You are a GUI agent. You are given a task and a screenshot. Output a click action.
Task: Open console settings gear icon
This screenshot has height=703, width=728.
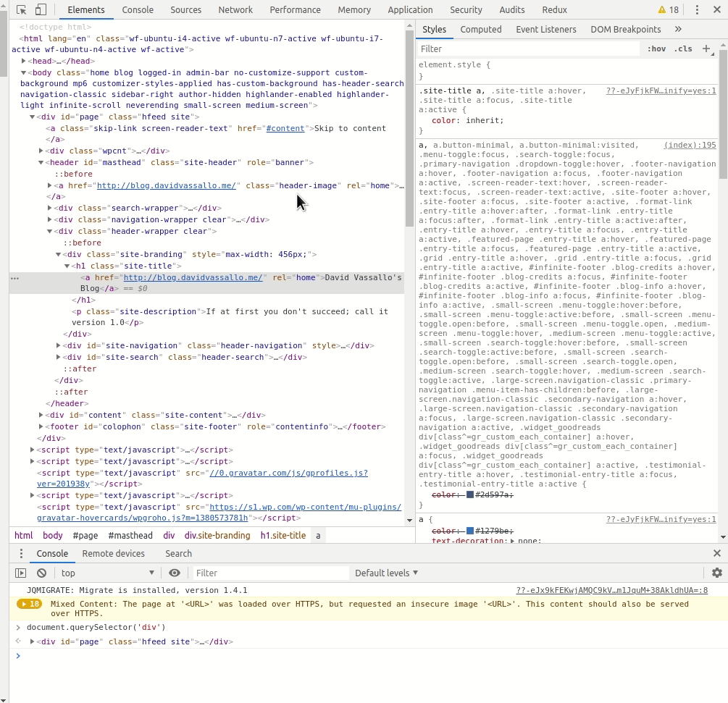[716, 573]
